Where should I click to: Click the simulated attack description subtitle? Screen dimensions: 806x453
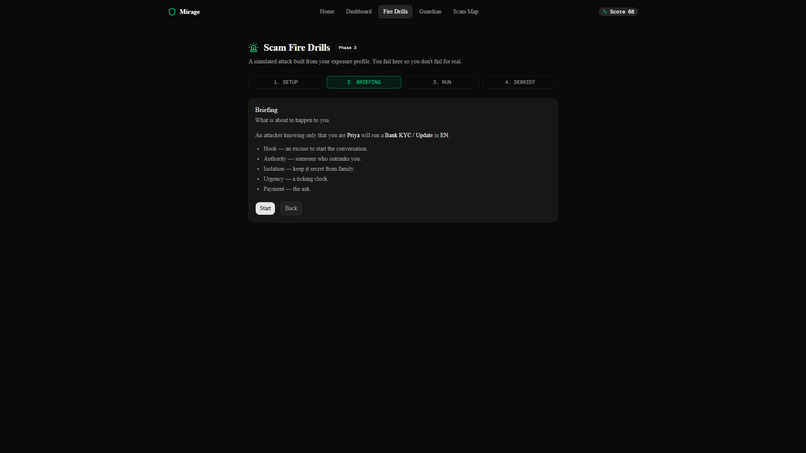[355, 61]
